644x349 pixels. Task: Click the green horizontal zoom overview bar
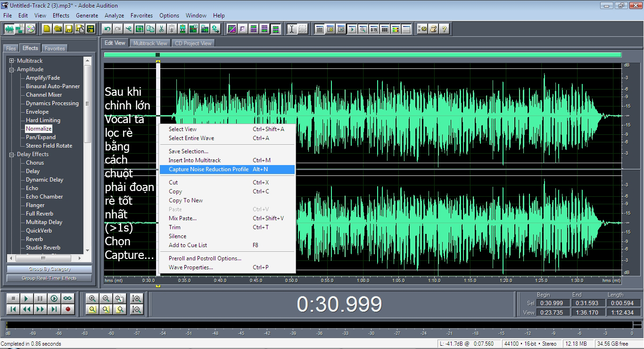(363, 55)
